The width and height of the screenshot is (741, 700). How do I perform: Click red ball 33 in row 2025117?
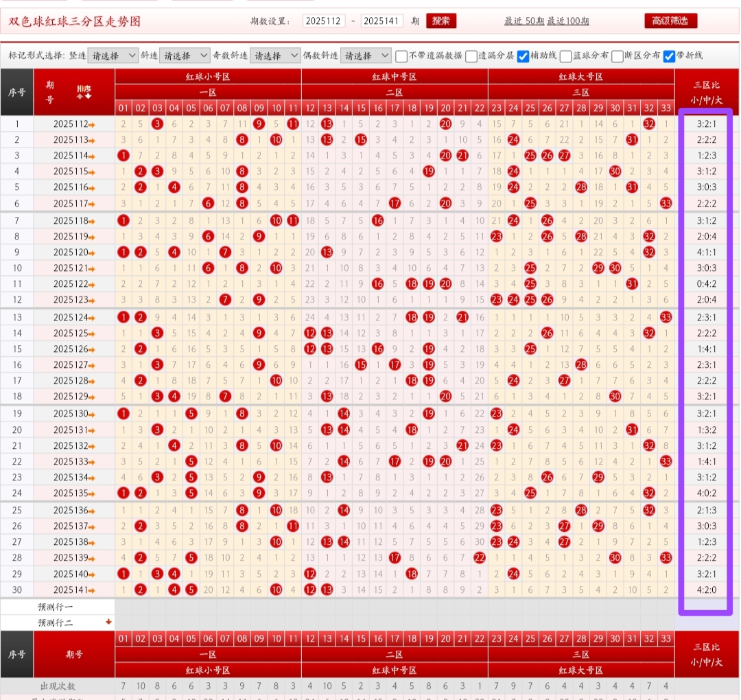pyautogui.click(x=666, y=203)
